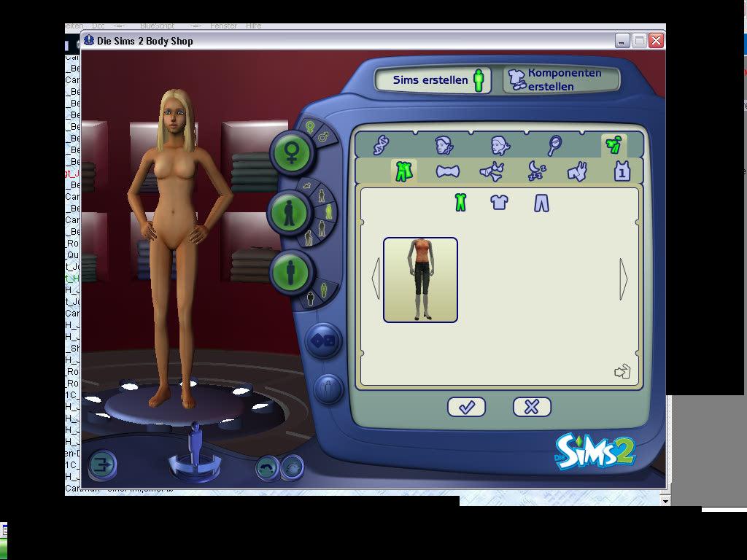Choose the Underwear clothing category
The width and height of the screenshot is (747, 560).
[x=492, y=171]
